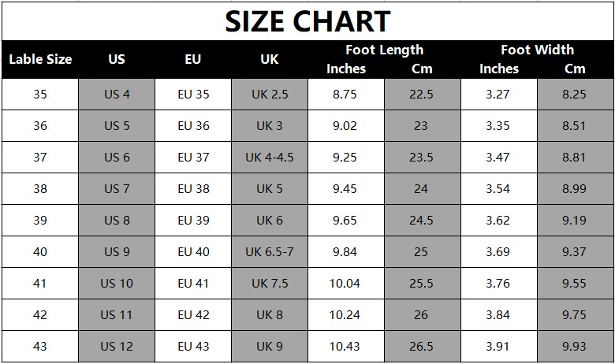Viewport: 615px width, 364px height.
Task: Click the US 12 cell
Action: [x=117, y=347]
